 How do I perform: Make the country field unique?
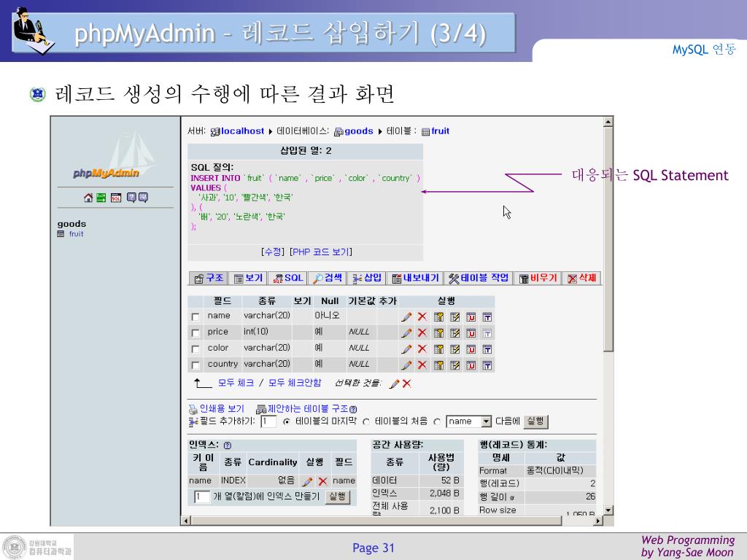[x=471, y=366]
